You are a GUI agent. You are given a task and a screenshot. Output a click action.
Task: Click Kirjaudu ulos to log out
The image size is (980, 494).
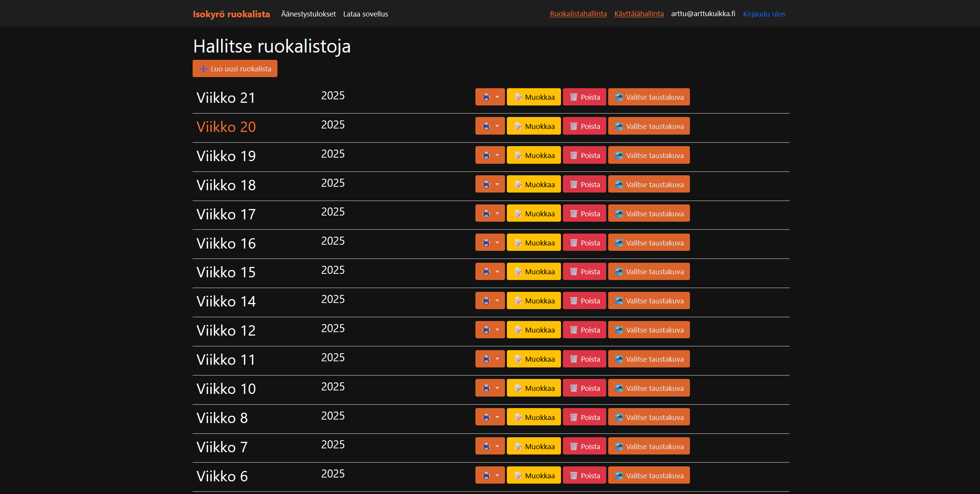764,14
